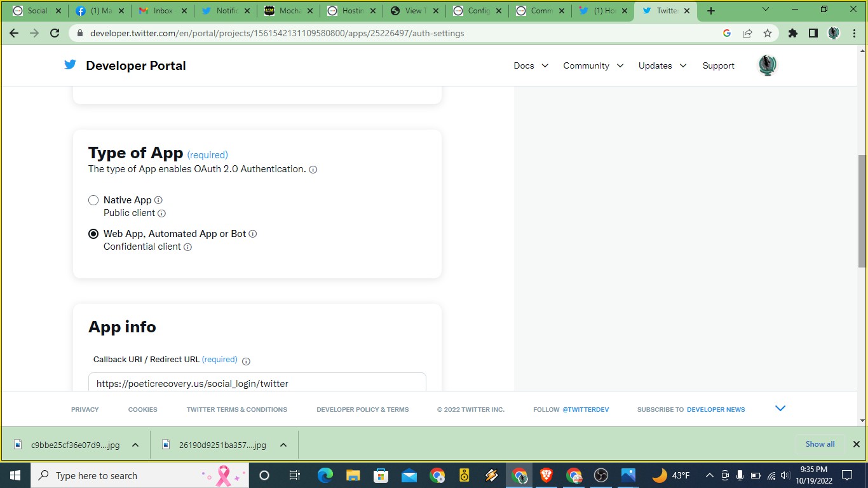This screenshot has height=488, width=868.
Task: Expand the Community dropdown menu
Action: [593, 65]
